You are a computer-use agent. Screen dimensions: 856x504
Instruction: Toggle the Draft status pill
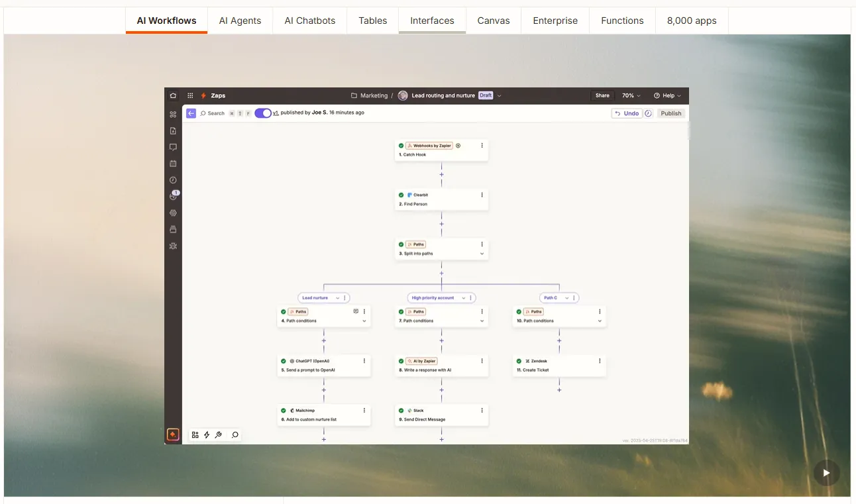(x=486, y=95)
